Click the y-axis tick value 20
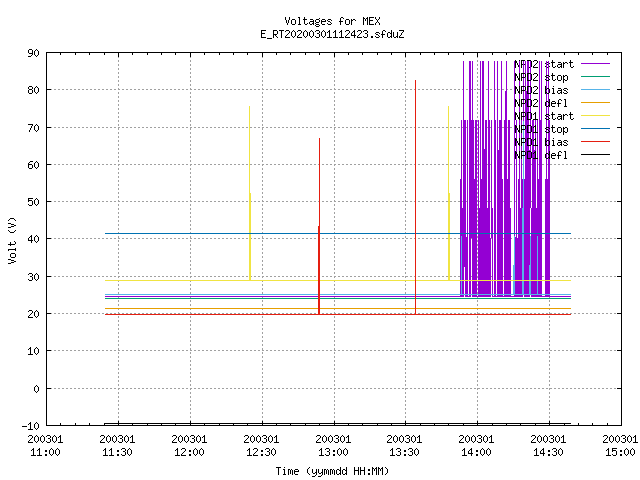The height and width of the screenshot is (480, 640). [x=33, y=314]
